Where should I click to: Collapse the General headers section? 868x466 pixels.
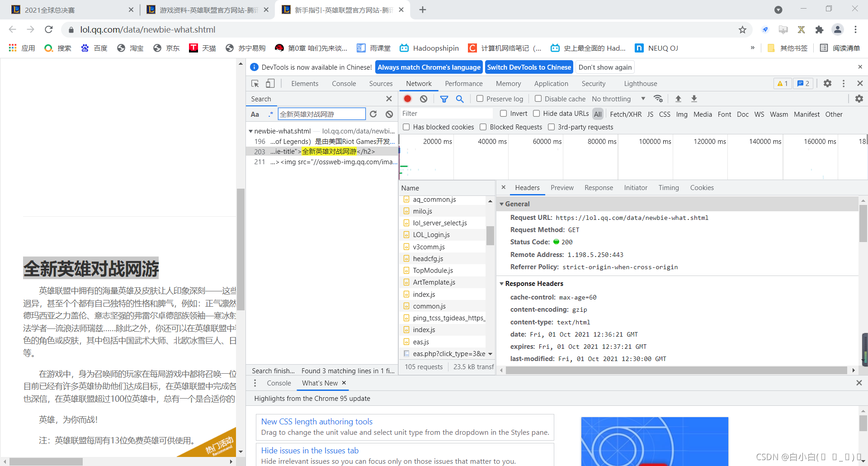(502, 204)
